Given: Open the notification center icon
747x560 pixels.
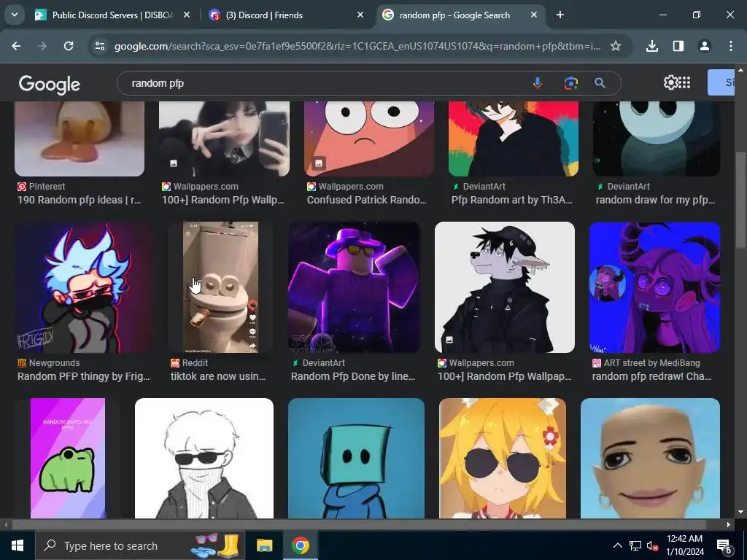Looking at the screenshot, I should [x=724, y=546].
